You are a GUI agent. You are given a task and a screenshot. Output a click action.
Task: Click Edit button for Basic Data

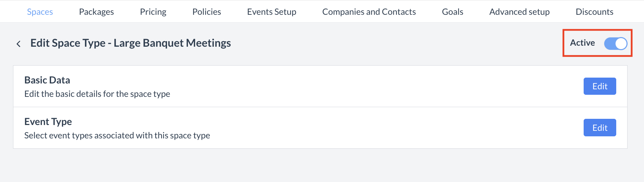[x=600, y=86]
